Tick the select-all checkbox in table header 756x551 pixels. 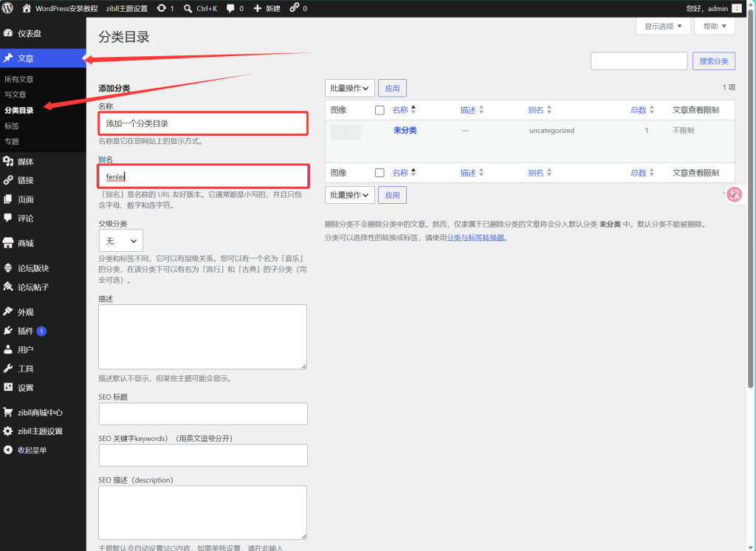pos(379,110)
